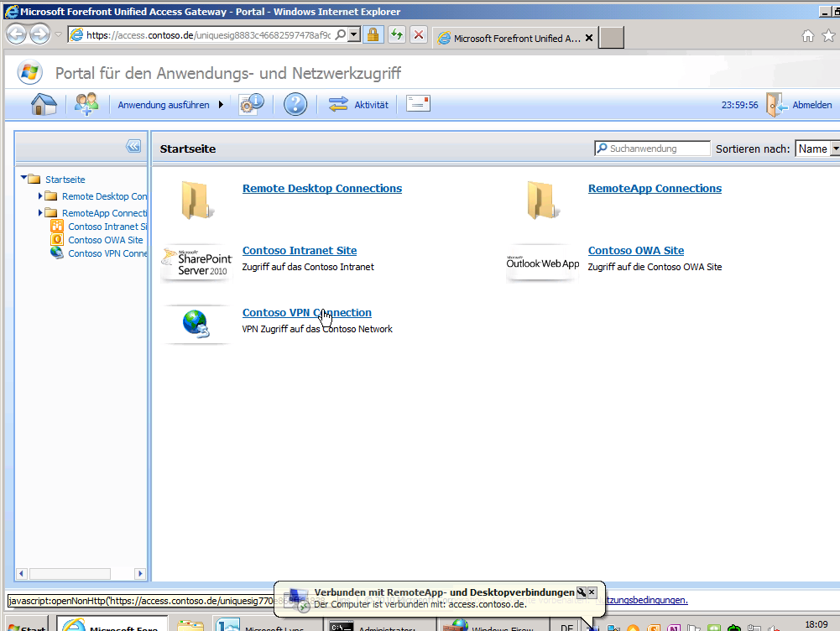Image resolution: width=840 pixels, height=631 pixels.
Task: Click the wrench icon in the notification balloon
Action: point(582,592)
